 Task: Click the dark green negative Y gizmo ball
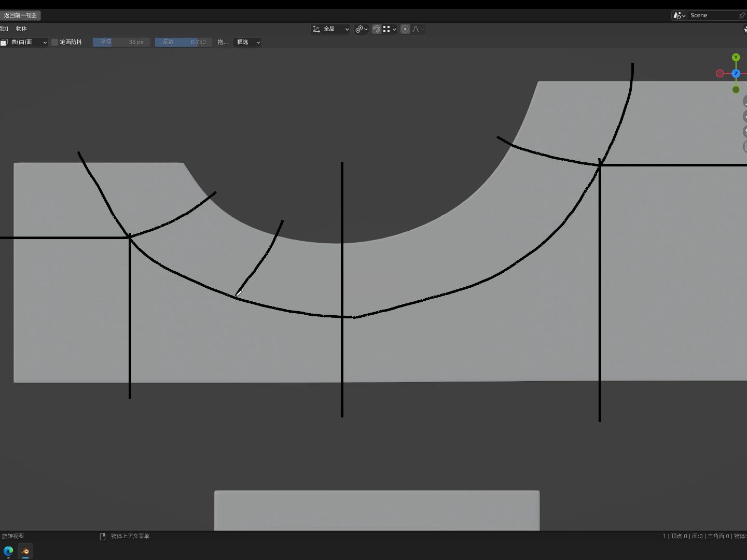coord(736,90)
